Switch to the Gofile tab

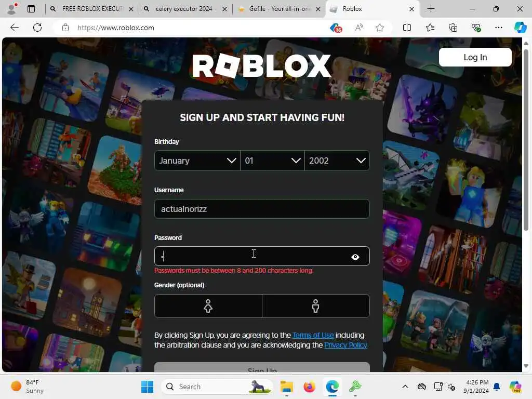tap(278, 9)
